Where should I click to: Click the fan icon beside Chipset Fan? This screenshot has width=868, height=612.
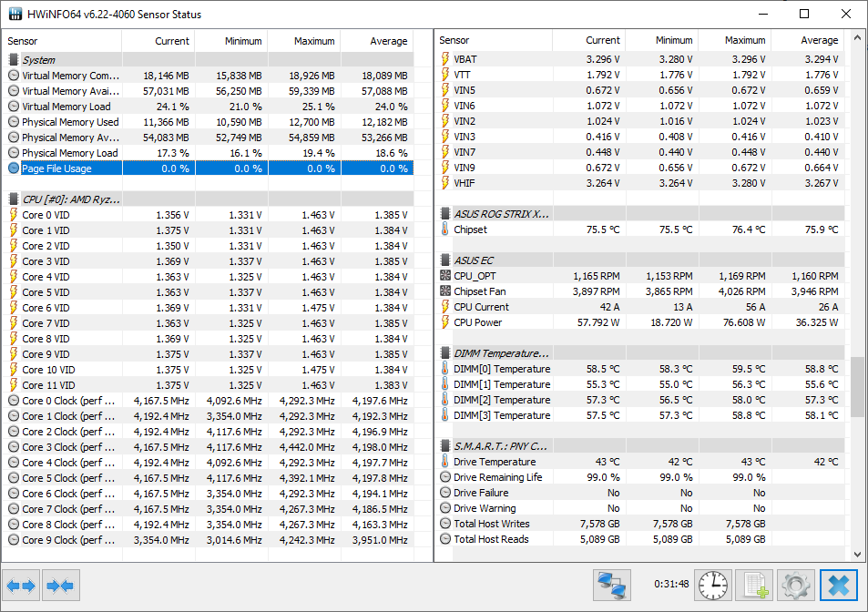pyautogui.click(x=445, y=291)
